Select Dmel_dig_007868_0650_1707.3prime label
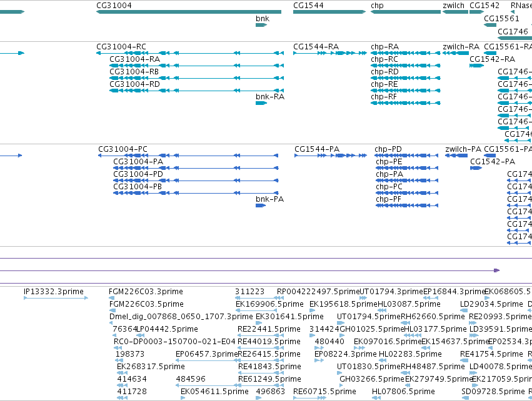The height and width of the screenshot is (401, 532). [x=181, y=317]
